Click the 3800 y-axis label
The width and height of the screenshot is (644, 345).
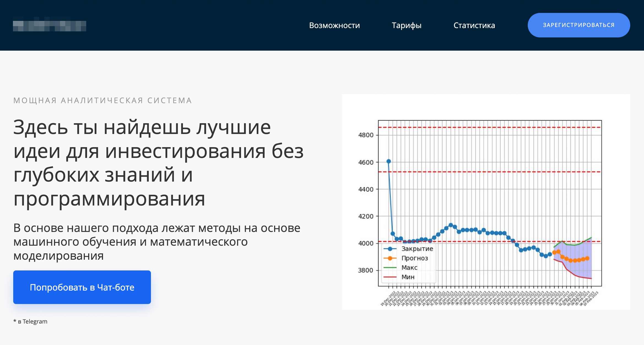(366, 270)
